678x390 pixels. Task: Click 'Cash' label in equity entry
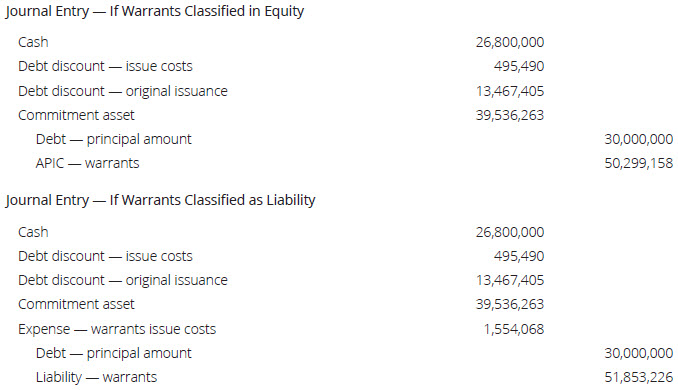click(33, 42)
